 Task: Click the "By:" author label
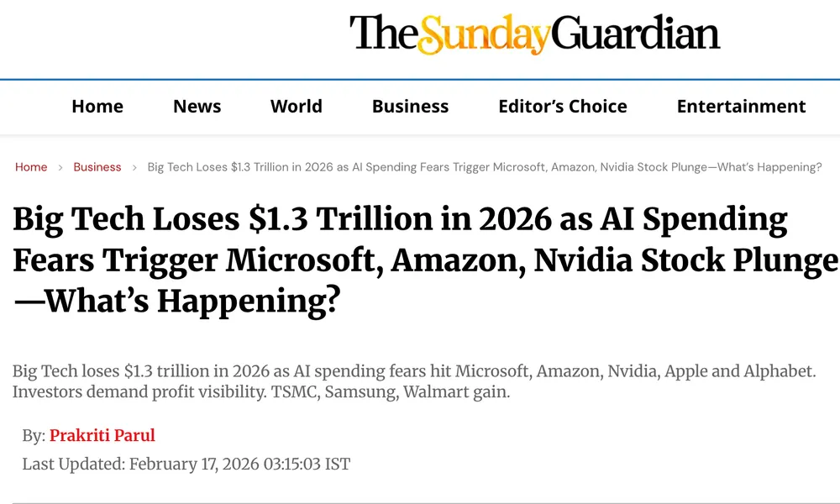(34, 435)
